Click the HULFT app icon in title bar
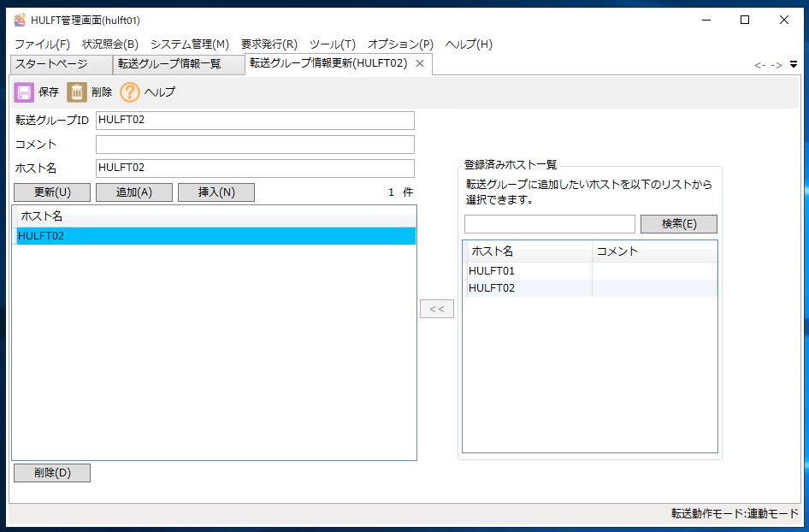The width and height of the screenshot is (809, 532). (20, 21)
